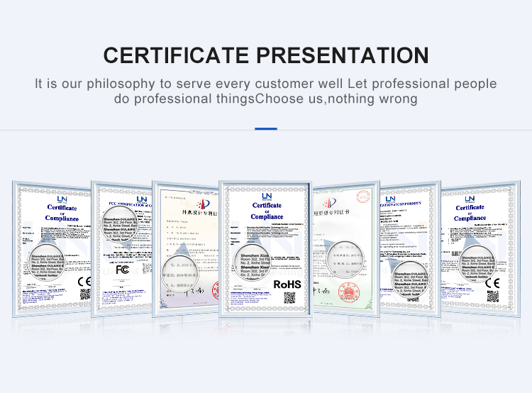The image size is (532, 393).
Task: Click the "CERTIFICATE PRESENTATION" heading
Action: (266, 55)
